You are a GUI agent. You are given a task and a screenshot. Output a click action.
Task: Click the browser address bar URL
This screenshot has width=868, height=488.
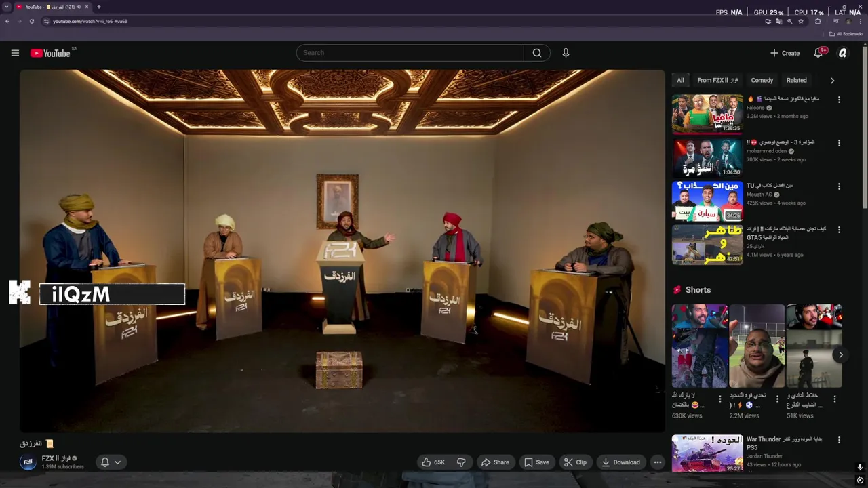pos(90,21)
